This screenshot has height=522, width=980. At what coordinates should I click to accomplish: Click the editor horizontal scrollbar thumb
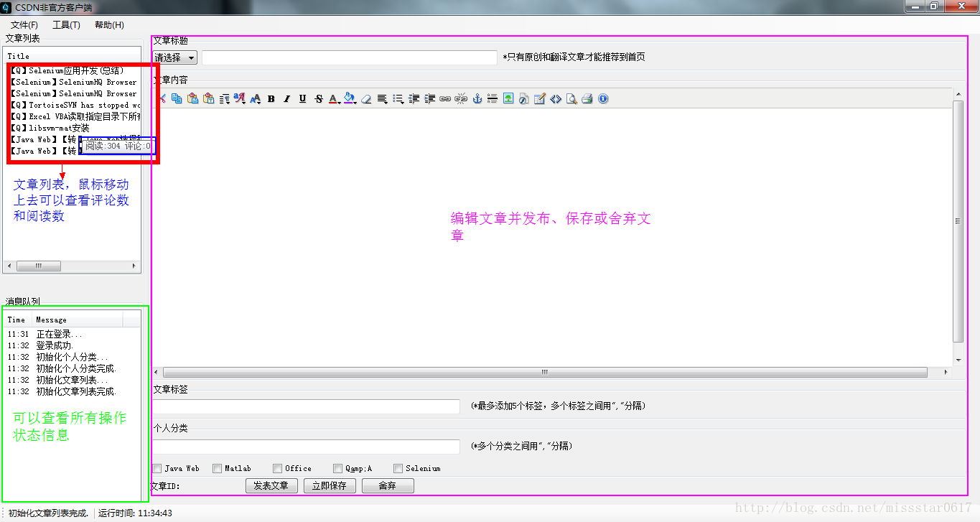point(545,373)
